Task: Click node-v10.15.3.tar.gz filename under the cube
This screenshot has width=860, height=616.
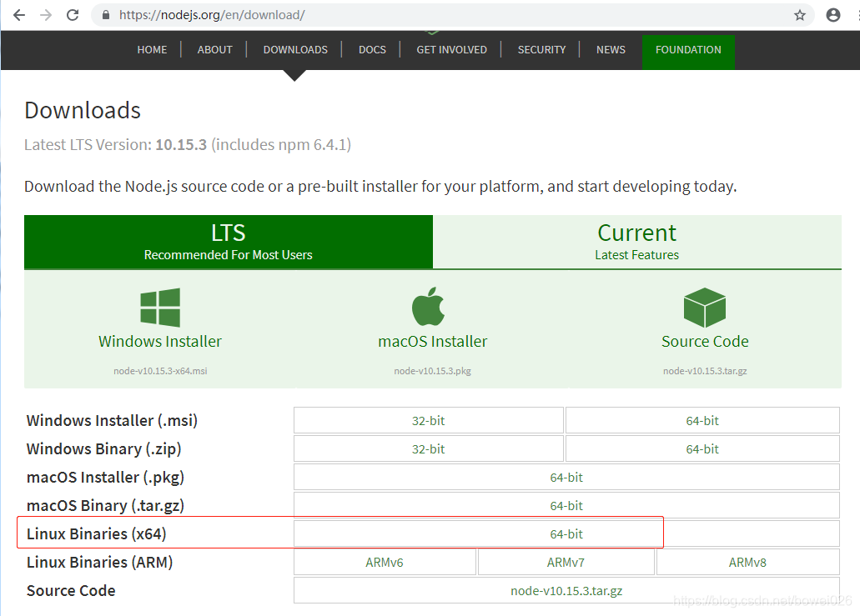Action: [705, 371]
